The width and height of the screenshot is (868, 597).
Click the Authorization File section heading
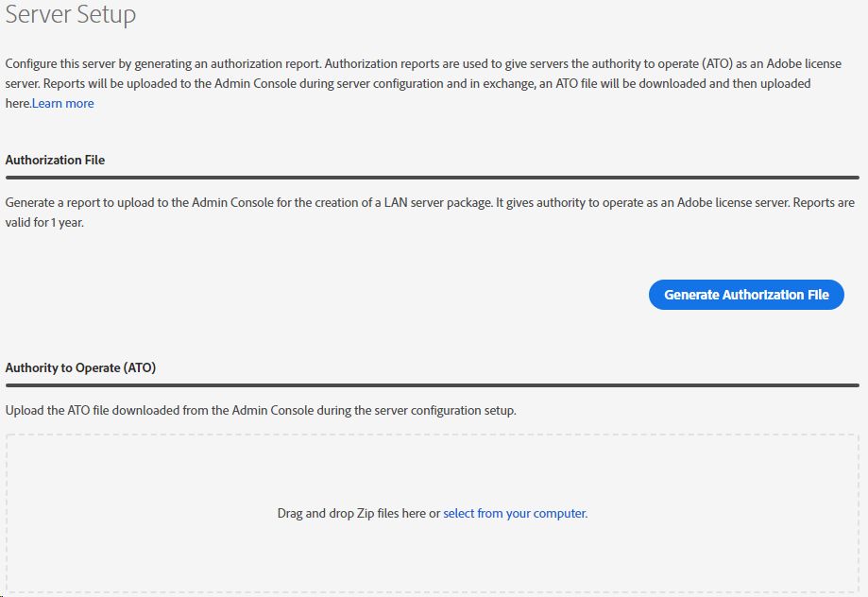54,160
